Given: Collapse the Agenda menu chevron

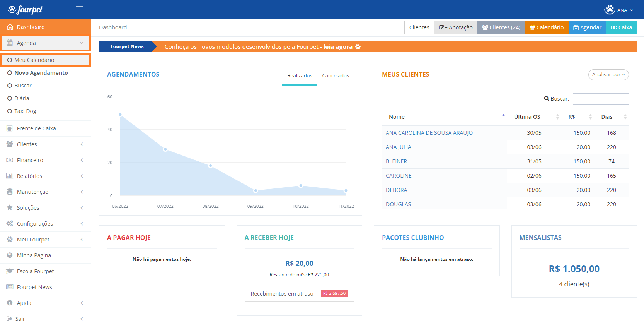Looking at the screenshot, I should [x=82, y=43].
